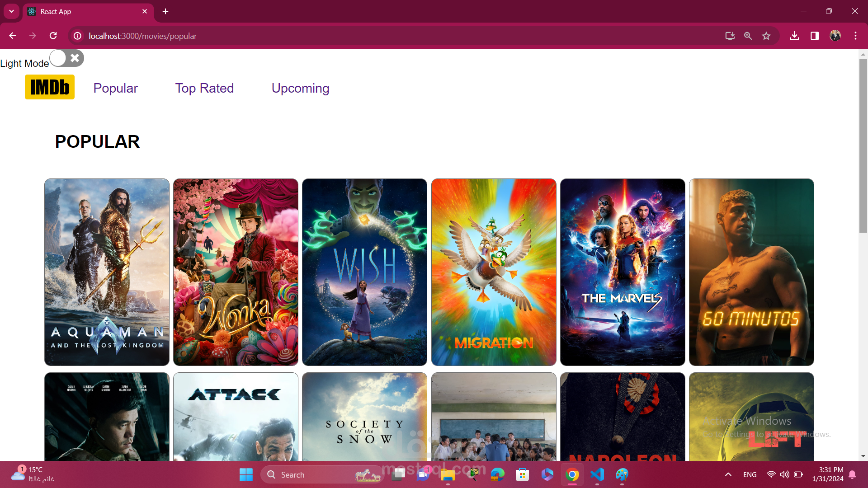Screen dimensions: 868x488
Task: Open the 60 Minutos movie poster
Action: coord(751,272)
